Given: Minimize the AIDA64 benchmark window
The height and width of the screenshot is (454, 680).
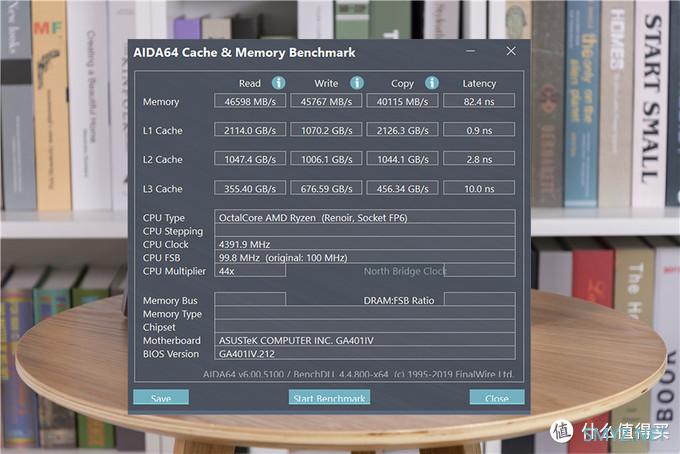Looking at the screenshot, I should 471,51.
